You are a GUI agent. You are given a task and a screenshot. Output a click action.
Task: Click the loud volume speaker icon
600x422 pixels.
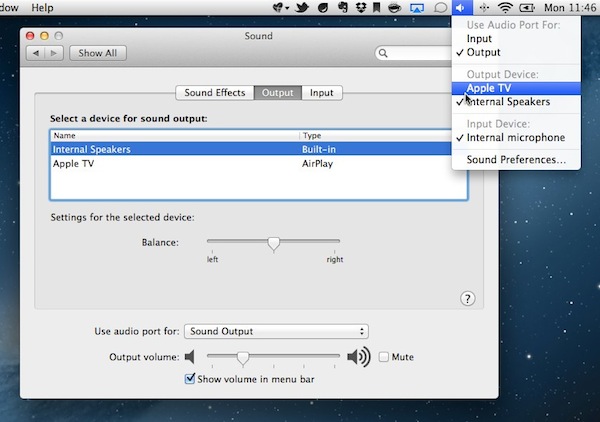[x=359, y=357]
